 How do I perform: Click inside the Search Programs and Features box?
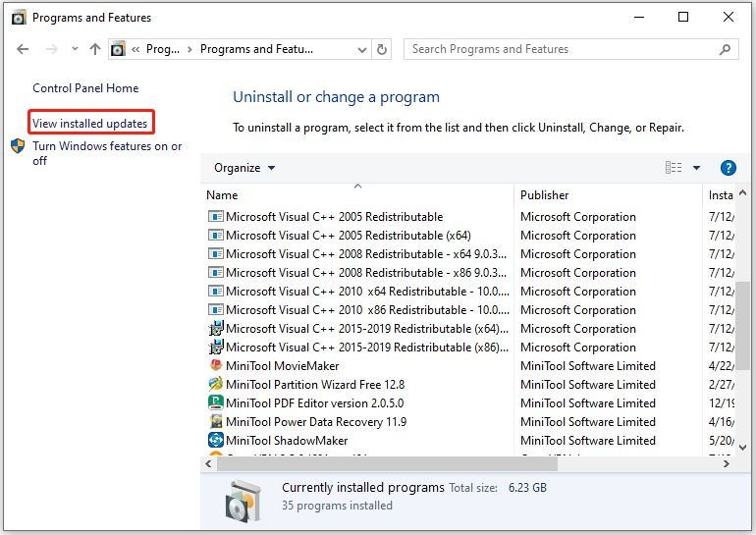point(560,49)
